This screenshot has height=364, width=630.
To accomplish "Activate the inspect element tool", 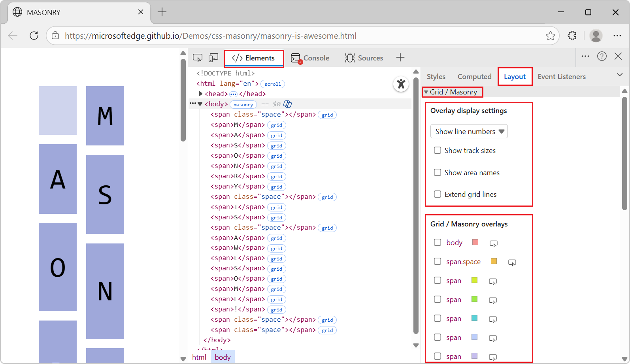I will [x=198, y=58].
